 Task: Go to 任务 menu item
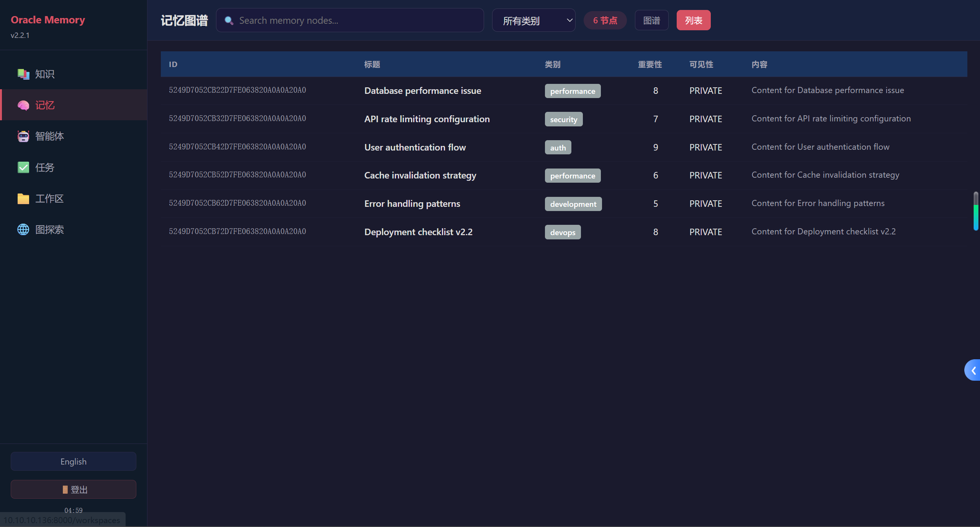[x=74, y=167]
